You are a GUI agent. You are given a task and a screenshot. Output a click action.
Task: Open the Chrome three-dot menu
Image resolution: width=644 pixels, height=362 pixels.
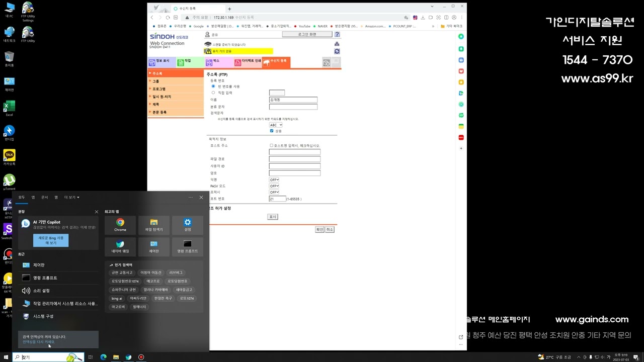coord(462,17)
